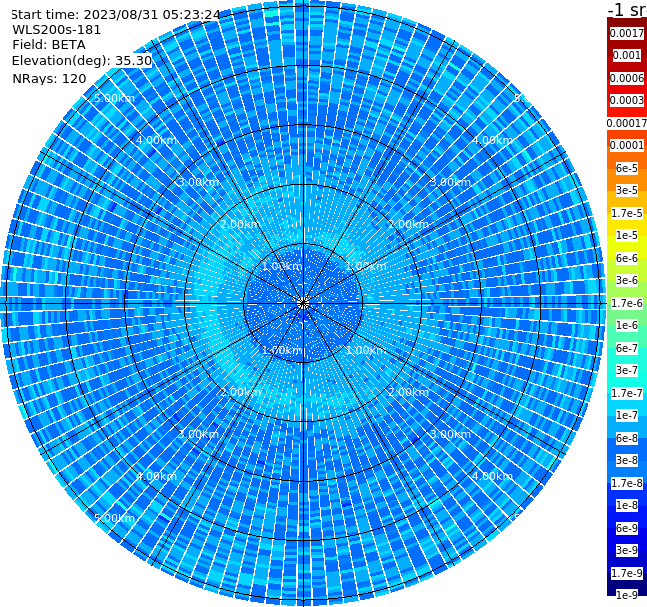Click the 3e-5 colorbar label
This screenshot has width=647, height=607.
tap(627, 190)
